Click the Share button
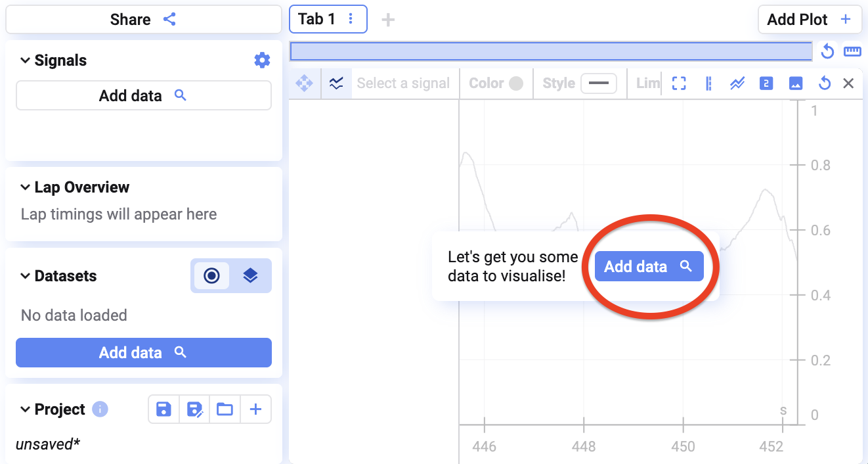 (143, 19)
